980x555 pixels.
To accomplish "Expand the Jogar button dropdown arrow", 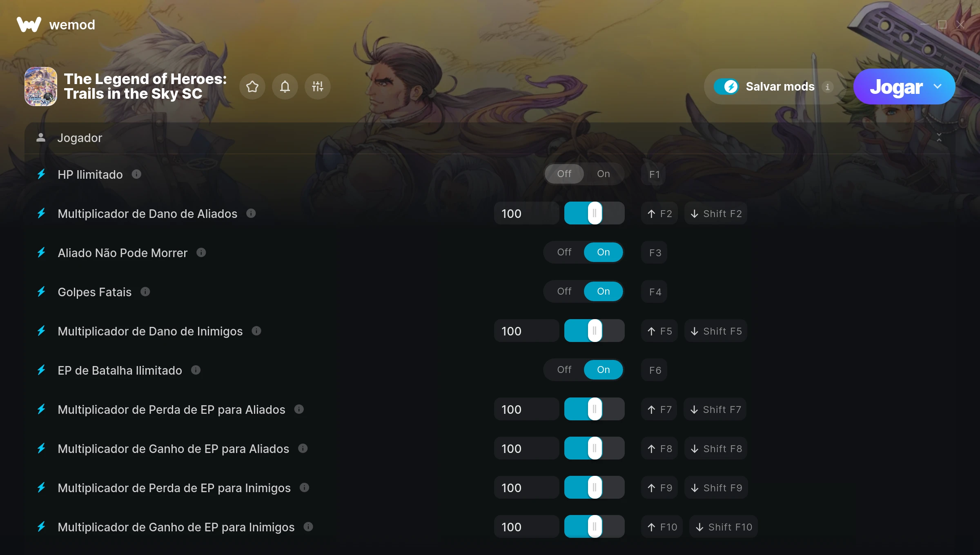I will pos(938,87).
